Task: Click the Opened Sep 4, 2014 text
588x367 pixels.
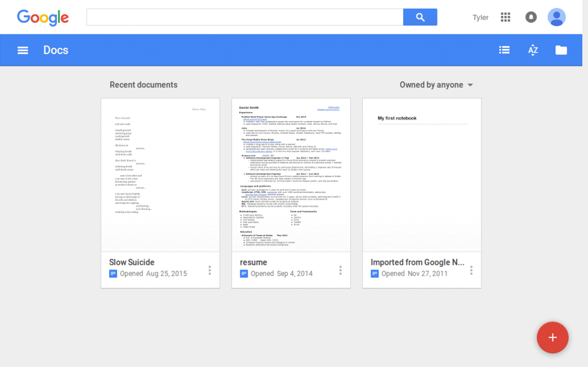Action: point(281,273)
